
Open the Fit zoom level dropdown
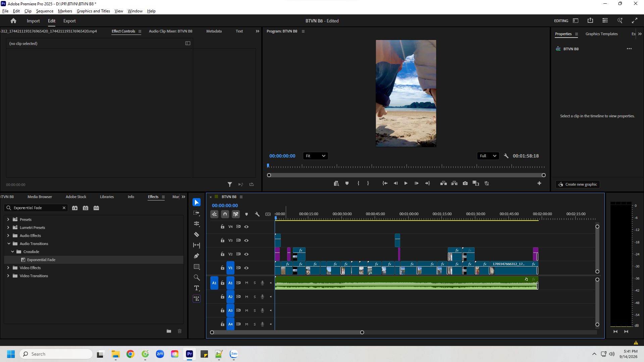[x=315, y=156]
